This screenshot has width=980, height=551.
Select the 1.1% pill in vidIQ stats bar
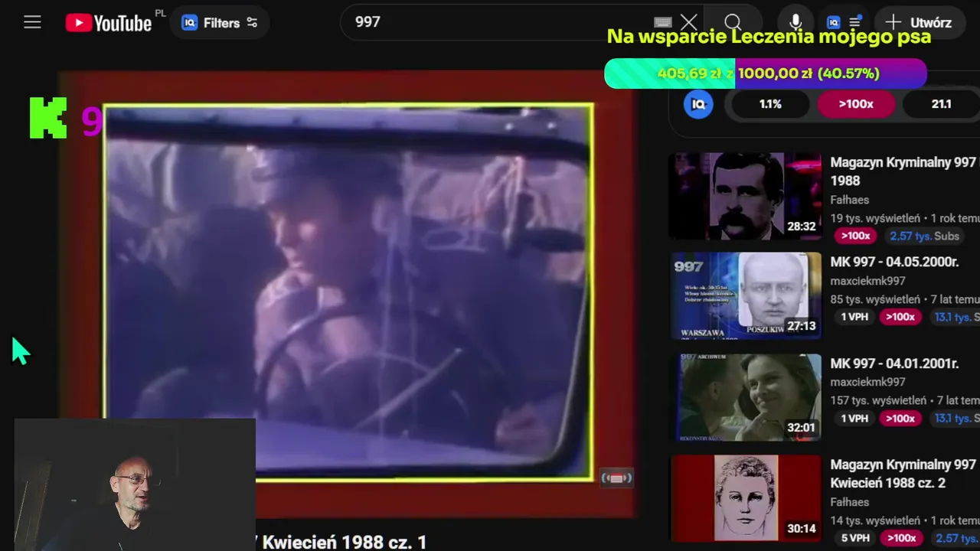point(770,104)
